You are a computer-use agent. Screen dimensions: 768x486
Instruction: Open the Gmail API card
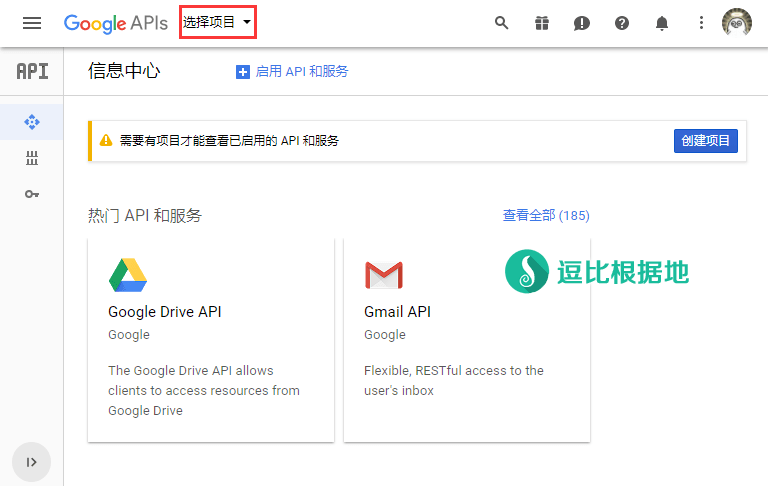click(x=466, y=340)
